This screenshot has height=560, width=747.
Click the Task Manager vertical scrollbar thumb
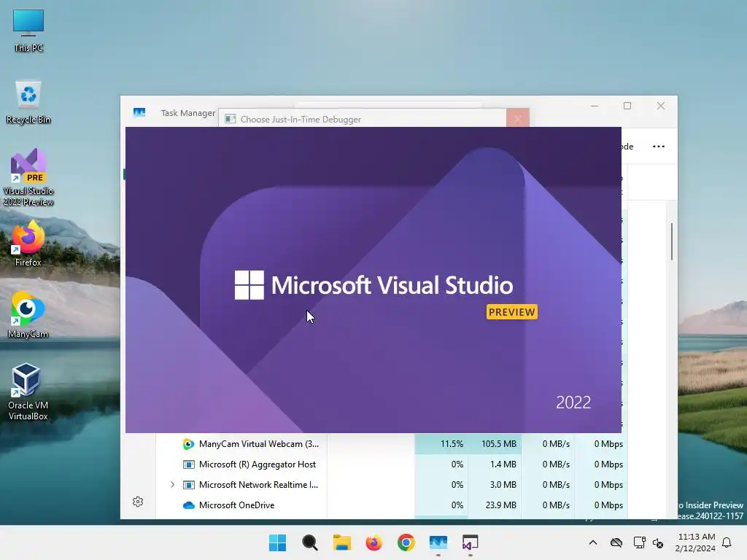point(672,241)
